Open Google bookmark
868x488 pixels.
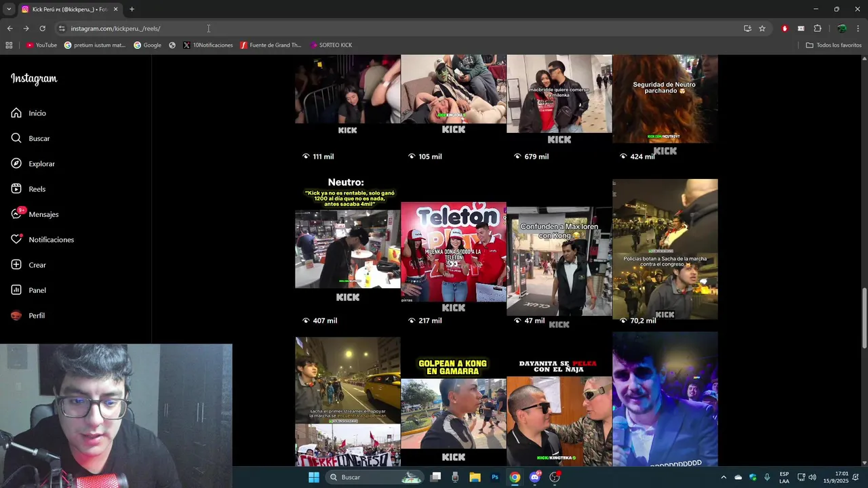pos(147,45)
